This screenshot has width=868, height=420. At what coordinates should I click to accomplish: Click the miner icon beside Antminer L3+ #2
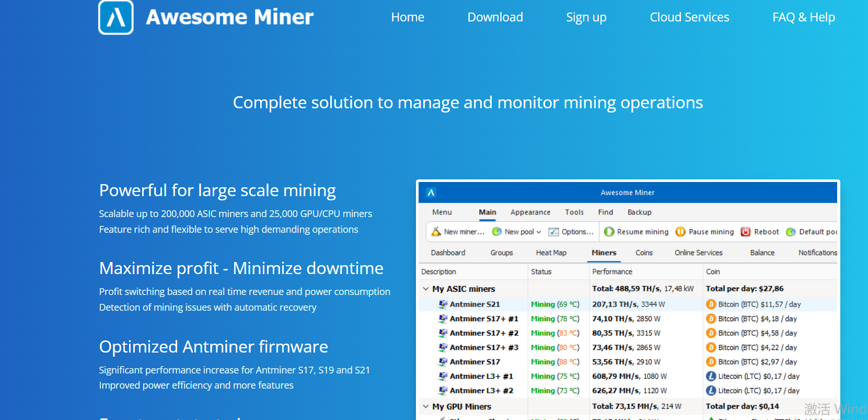443,390
